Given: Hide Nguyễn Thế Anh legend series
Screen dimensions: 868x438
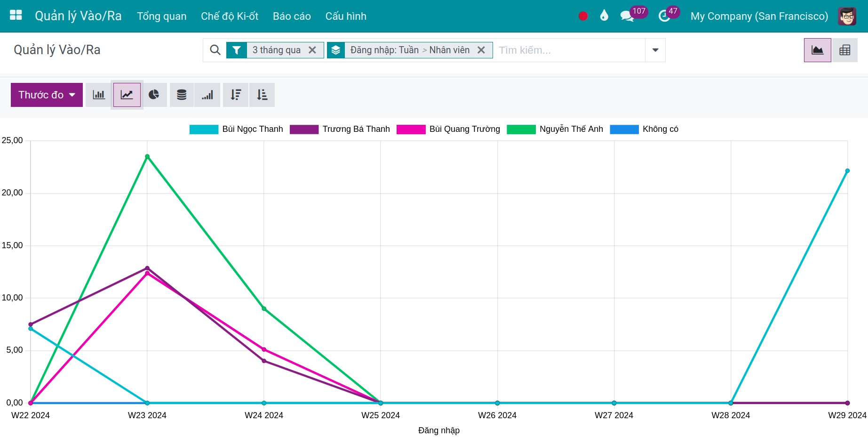Looking at the screenshot, I should pos(555,129).
